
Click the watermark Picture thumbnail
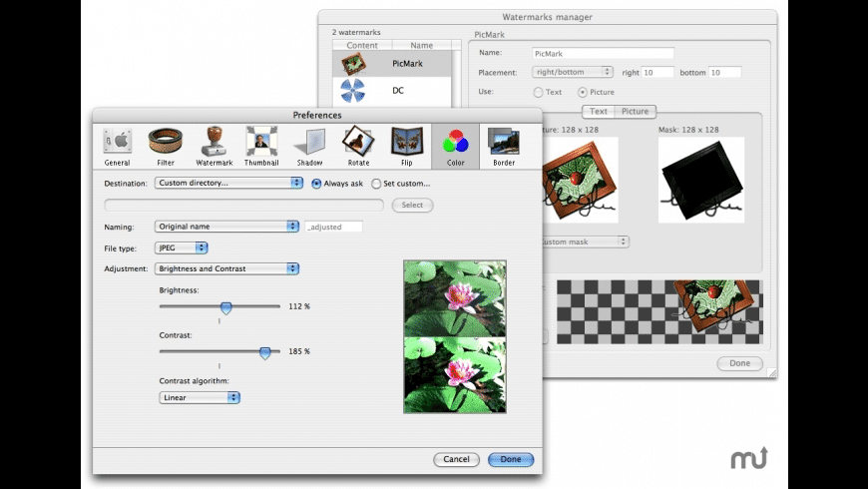click(580, 180)
